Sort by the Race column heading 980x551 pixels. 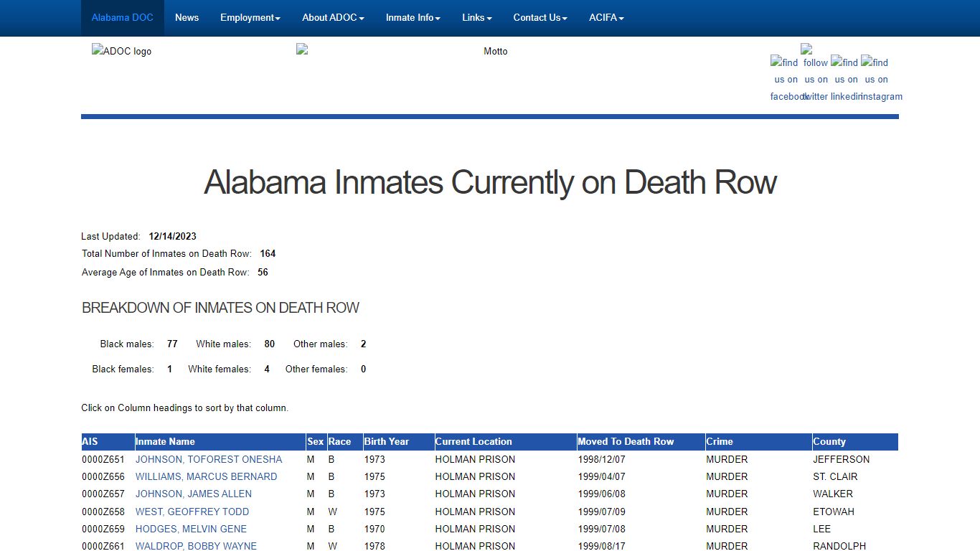(339, 442)
